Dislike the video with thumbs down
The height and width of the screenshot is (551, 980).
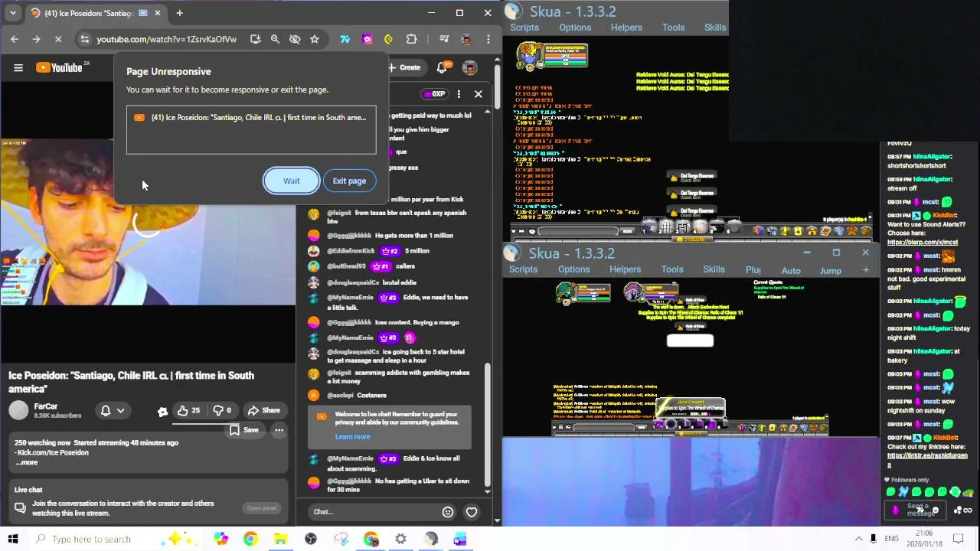[222, 410]
